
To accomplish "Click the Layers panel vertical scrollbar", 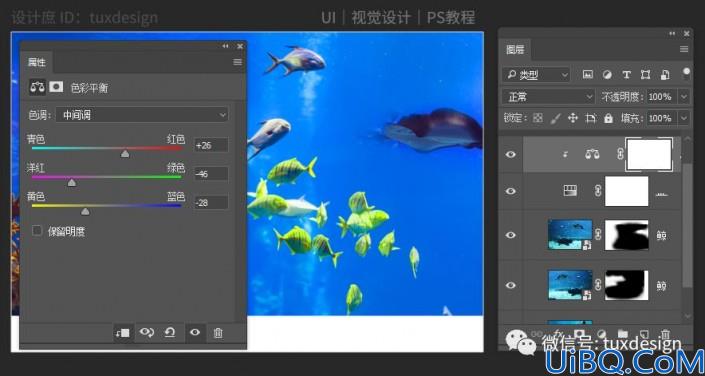I will [686, 225].
